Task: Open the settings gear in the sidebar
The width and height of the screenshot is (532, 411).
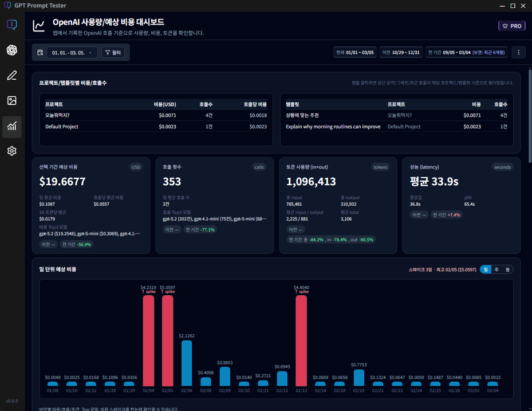Action: [x=11, y=152]
